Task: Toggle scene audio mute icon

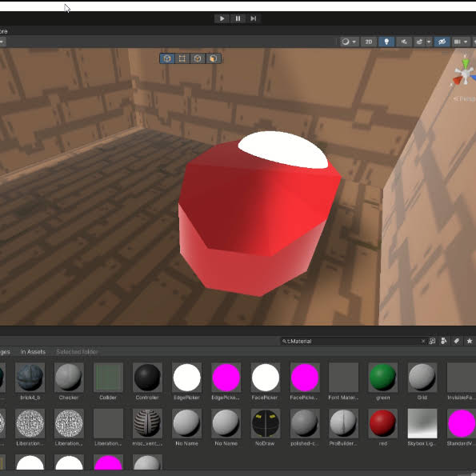Action: click(404, 42)
